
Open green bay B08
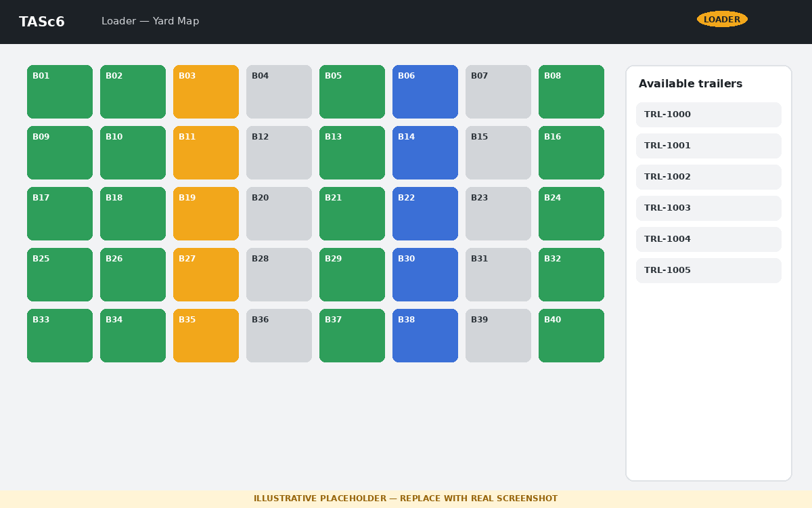tap(571, 92)
